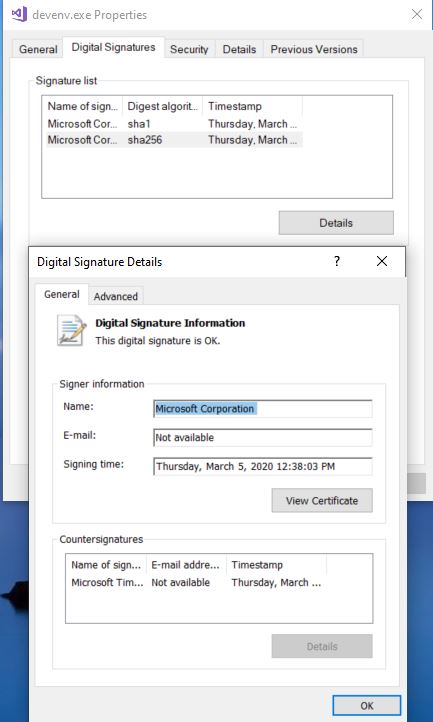Image resolution: width=433 pixels, height=722 pixels.
Task: Click the digital signature document icon
Action: tap(72, 330)
